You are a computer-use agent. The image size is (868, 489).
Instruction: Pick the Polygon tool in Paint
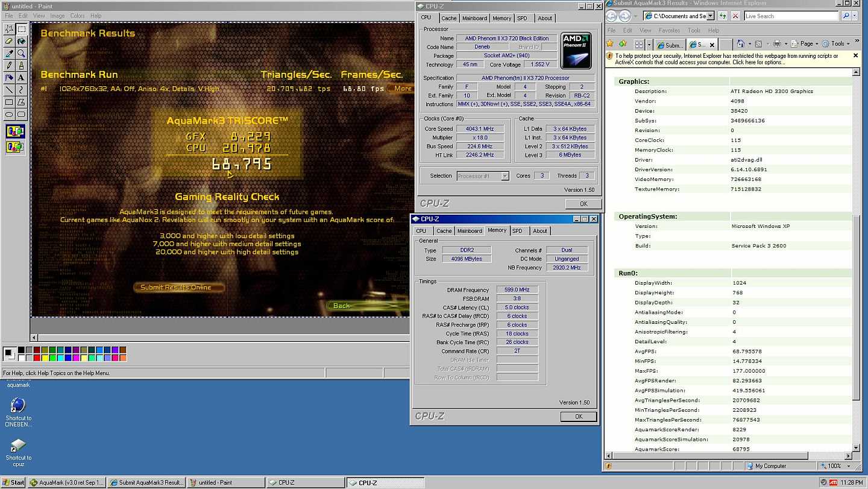click(x=21, y=102)
